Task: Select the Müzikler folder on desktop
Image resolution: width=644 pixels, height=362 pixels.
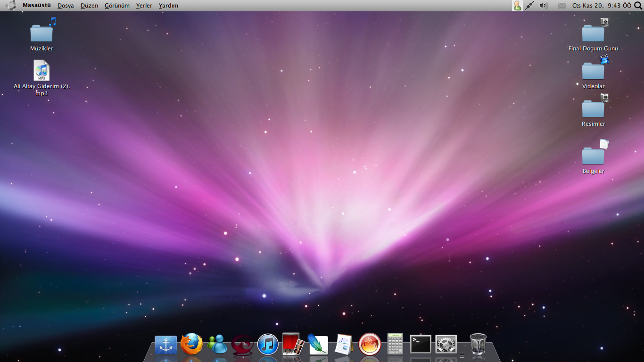Action: 41,34
